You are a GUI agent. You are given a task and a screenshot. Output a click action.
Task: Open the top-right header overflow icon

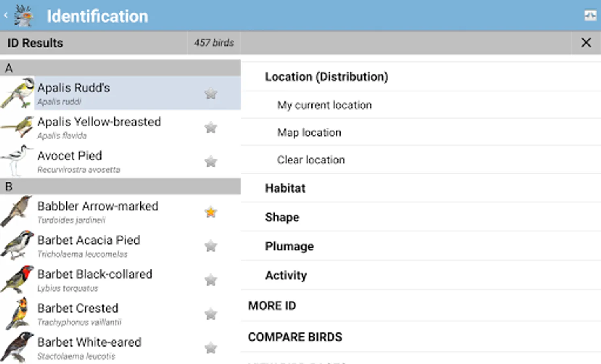tap(590, 16)
